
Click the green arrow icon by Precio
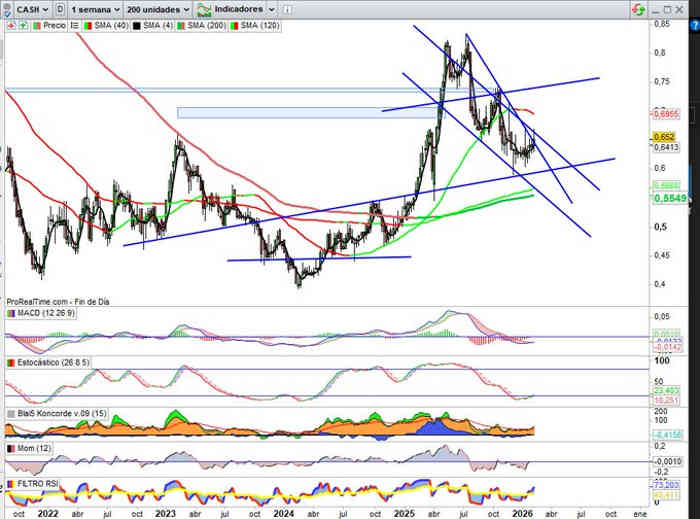pyautogui.click(x=22, y=25)
